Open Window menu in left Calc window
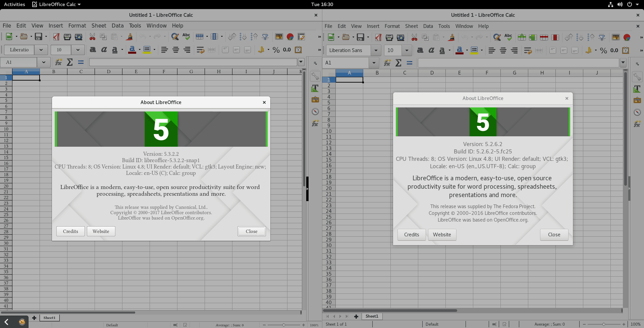This screenshot has width=644, height=328. tap(156, 26)
